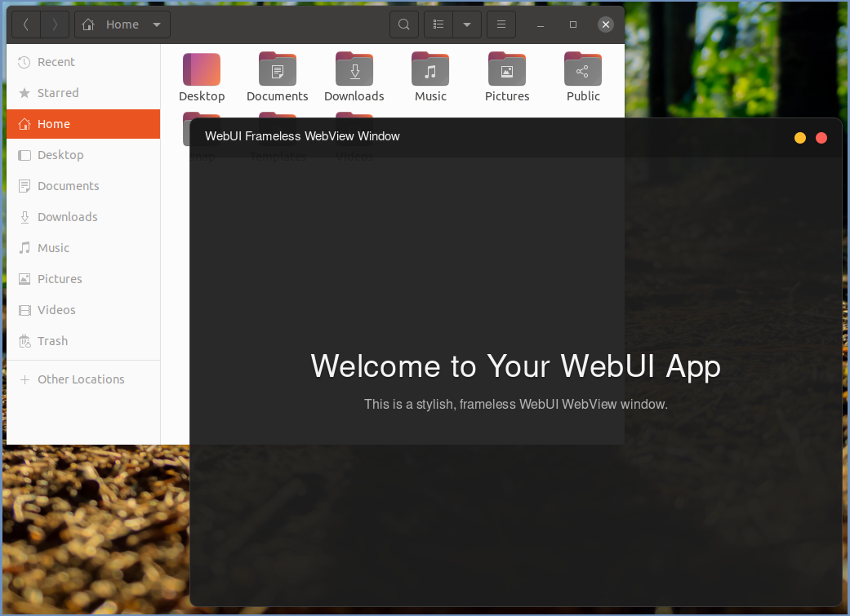Expand view options dropdown arrow in Files
This screenshot has height=616, width=850.
(x=467, y=24)
